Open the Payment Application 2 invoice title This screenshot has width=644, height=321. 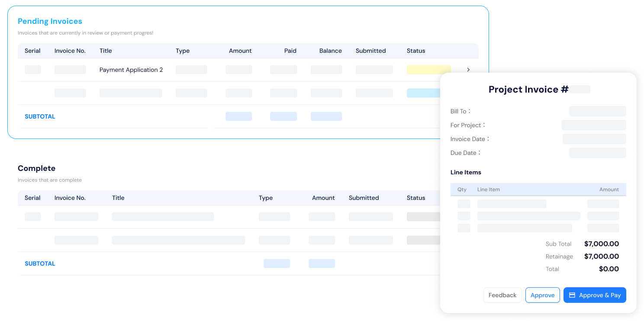point(131,70)
